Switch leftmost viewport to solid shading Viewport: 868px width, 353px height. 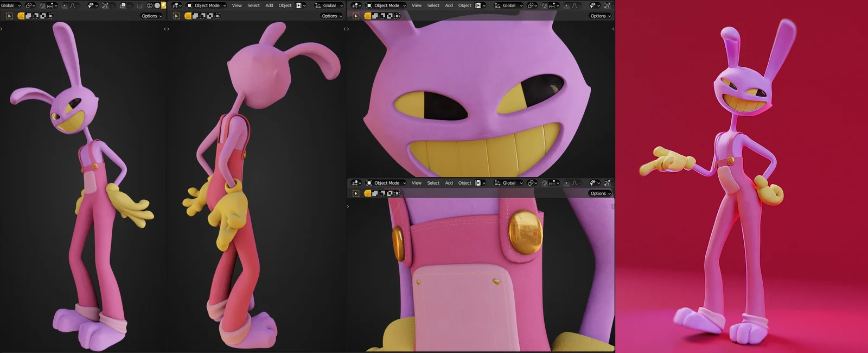pos(157,5)
